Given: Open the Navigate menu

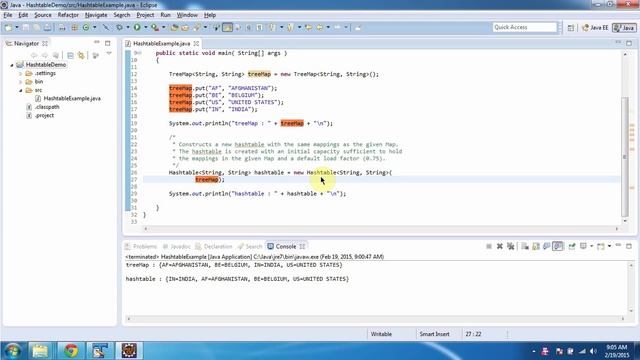Looking at the screenshot, I should (96, 15).
